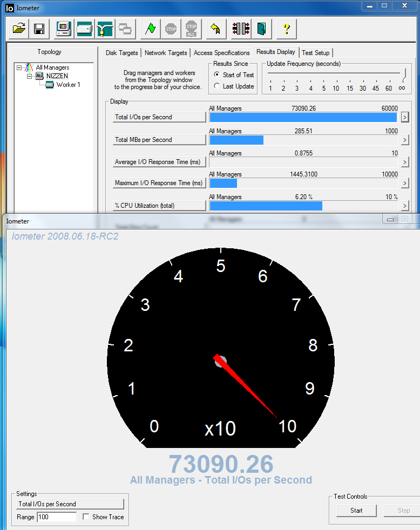Save test configuration floppy icon
Viewport: 420px width, 530px height.
(x=39, y=29)
